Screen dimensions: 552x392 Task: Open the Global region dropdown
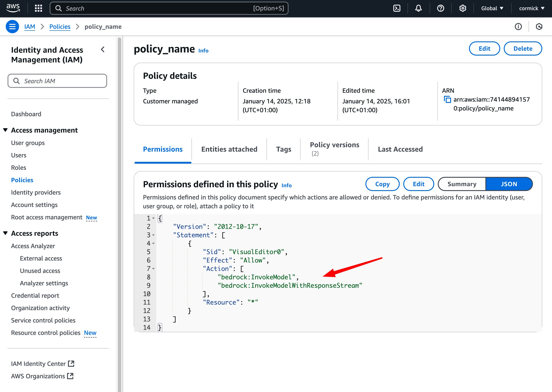coord(492,8)
